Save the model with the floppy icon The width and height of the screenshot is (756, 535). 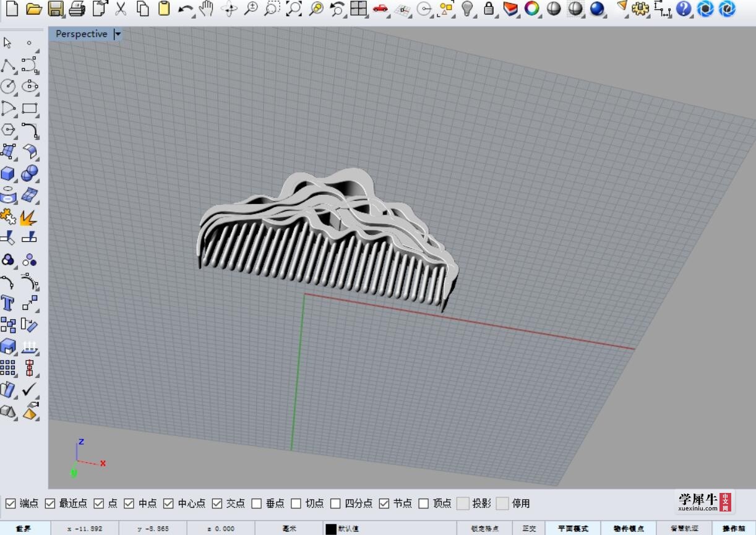56,9
